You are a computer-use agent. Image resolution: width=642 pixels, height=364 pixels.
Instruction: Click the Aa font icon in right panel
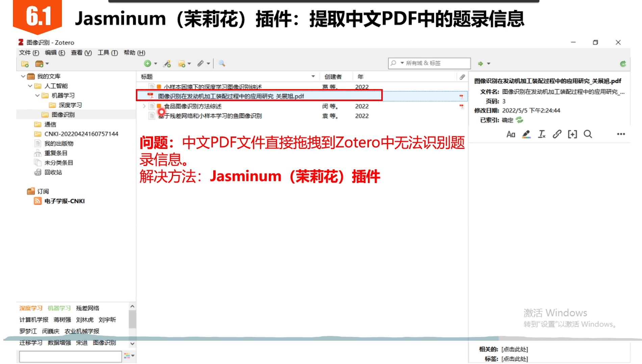pos(510,134)
